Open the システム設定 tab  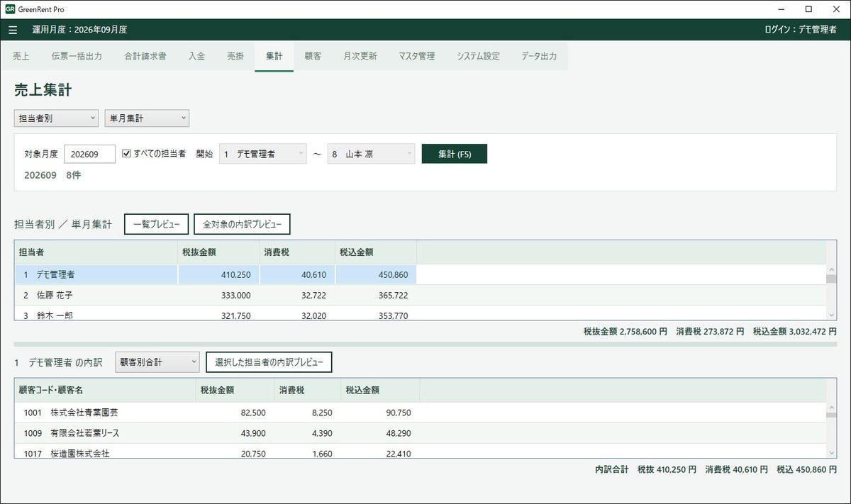(x=479, y=56)
